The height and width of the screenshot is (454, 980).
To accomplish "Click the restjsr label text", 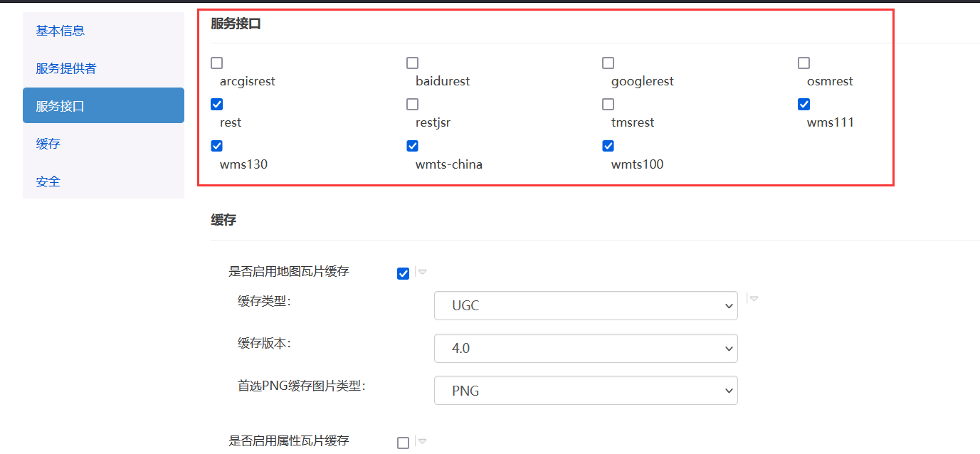I will tap(433, 122).
